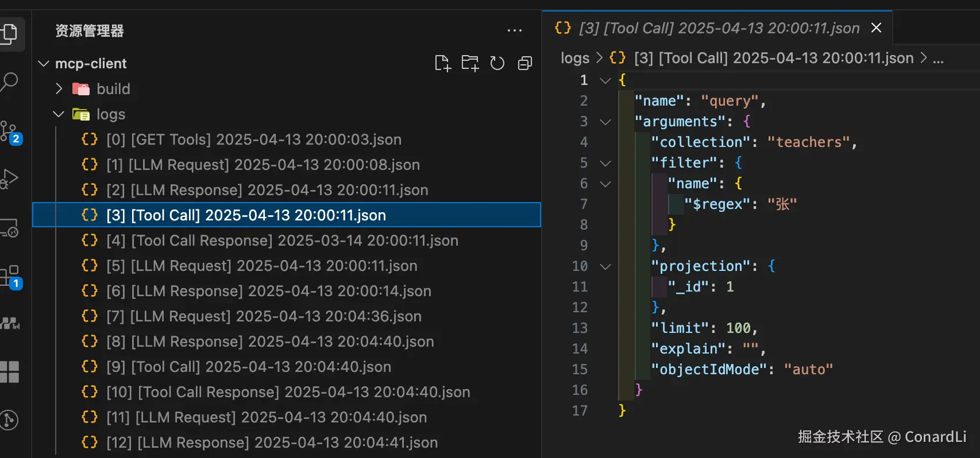The image size is (980, 458).
Task: Open [4] [Tool Call Response] json file
Action: pos(281,240)
